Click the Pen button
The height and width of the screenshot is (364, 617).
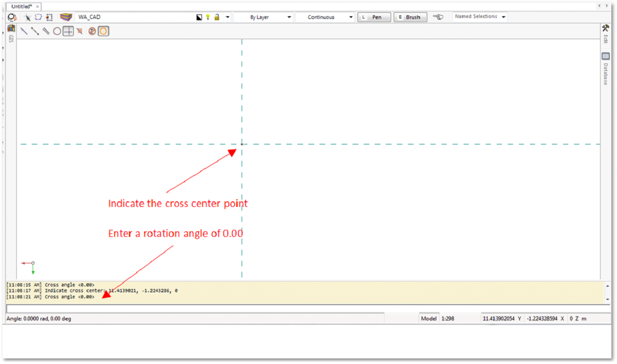point(374,17)
